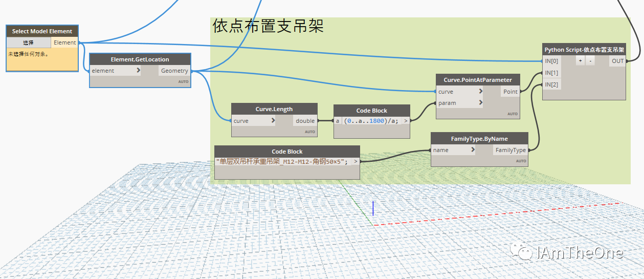Click the Point output port
644x279 pixels.
pyautogui.click(x=510, y=92)
